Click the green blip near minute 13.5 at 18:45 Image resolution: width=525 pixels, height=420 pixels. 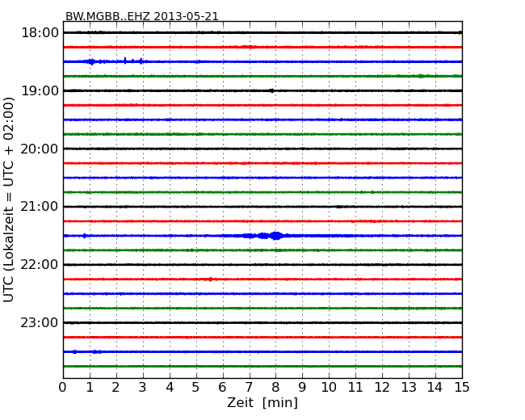[421, 77]
